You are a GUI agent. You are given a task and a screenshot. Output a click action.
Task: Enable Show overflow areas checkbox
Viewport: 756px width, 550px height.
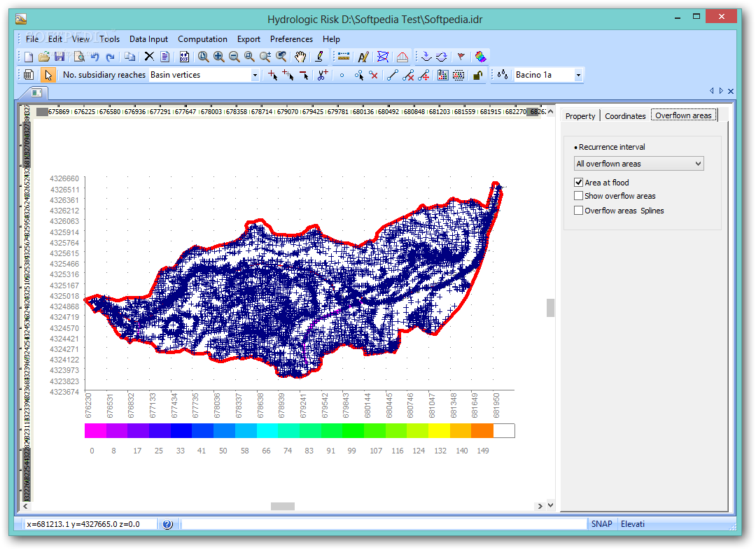coord(579,196)
